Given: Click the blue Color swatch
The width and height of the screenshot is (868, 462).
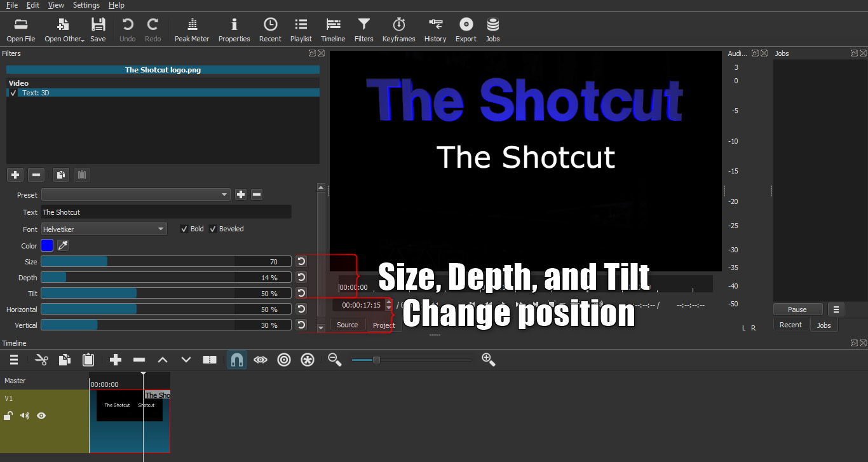Looking at the screenshot, I should pos(47,245).
